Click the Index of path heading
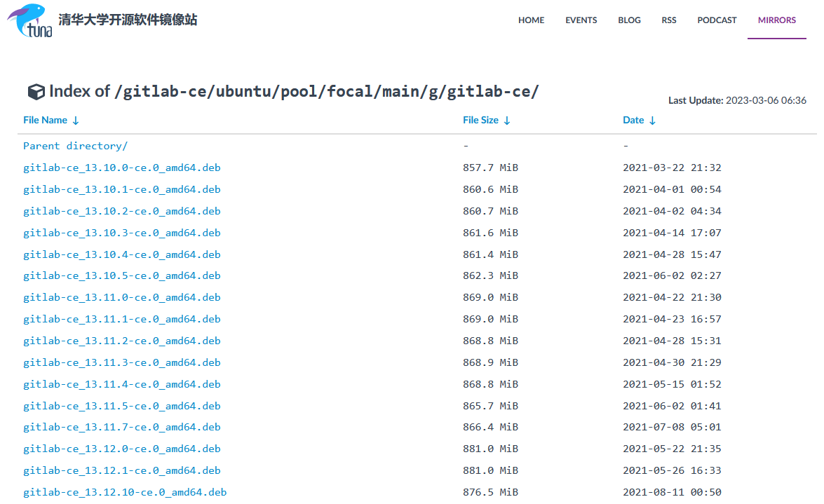This screenshot has height=504, width=824. click(294, 92)
